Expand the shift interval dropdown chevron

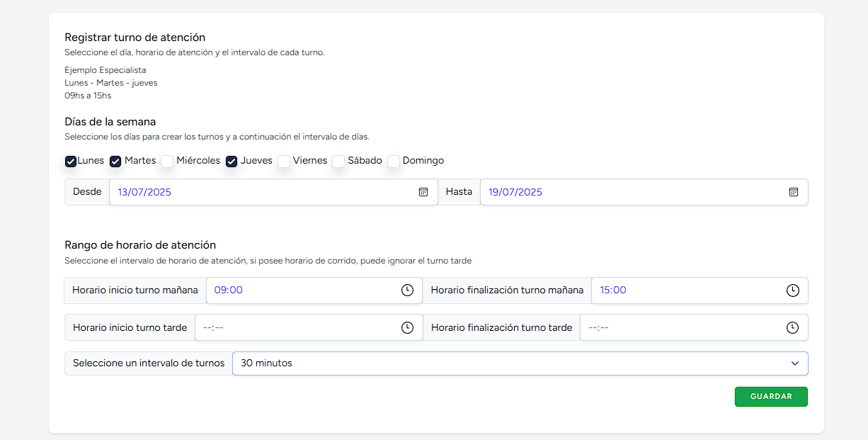click(x=794, y=363)
